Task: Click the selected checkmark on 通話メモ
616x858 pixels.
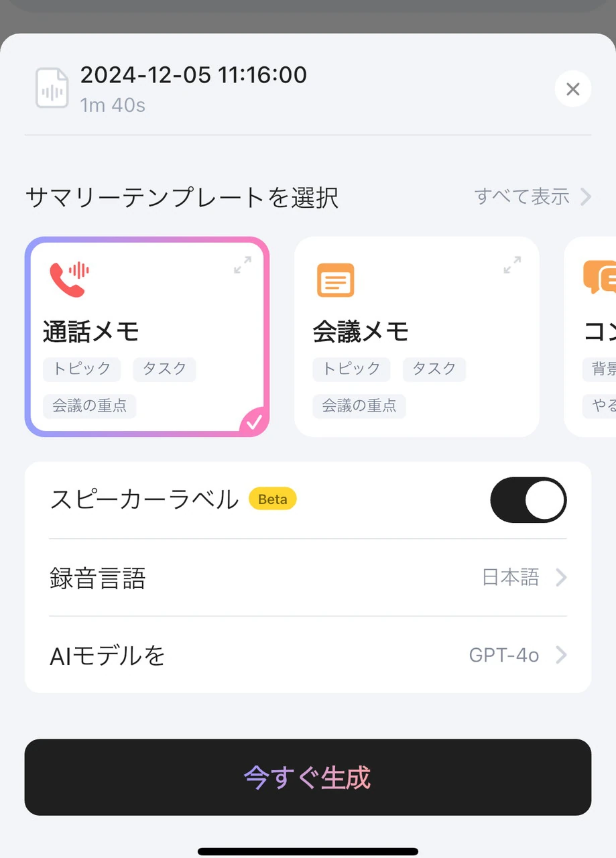Action: coord(254,422)
